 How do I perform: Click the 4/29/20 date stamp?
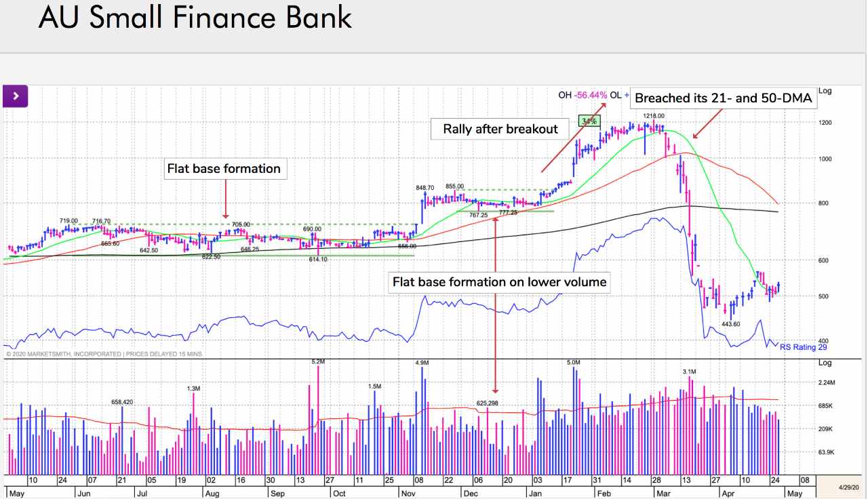(x=849, y=488)
